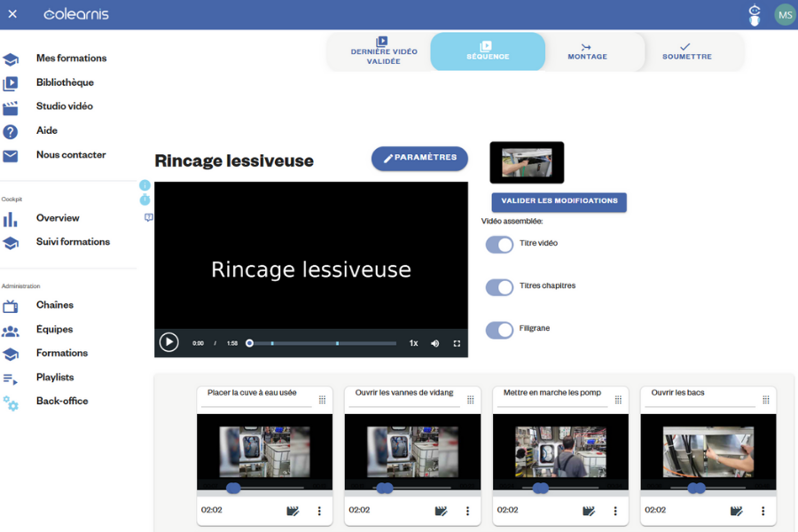This screenshot has height=532, width=798.
Task: Click the Nous contacter envelope icon
Action: [11, 156]
